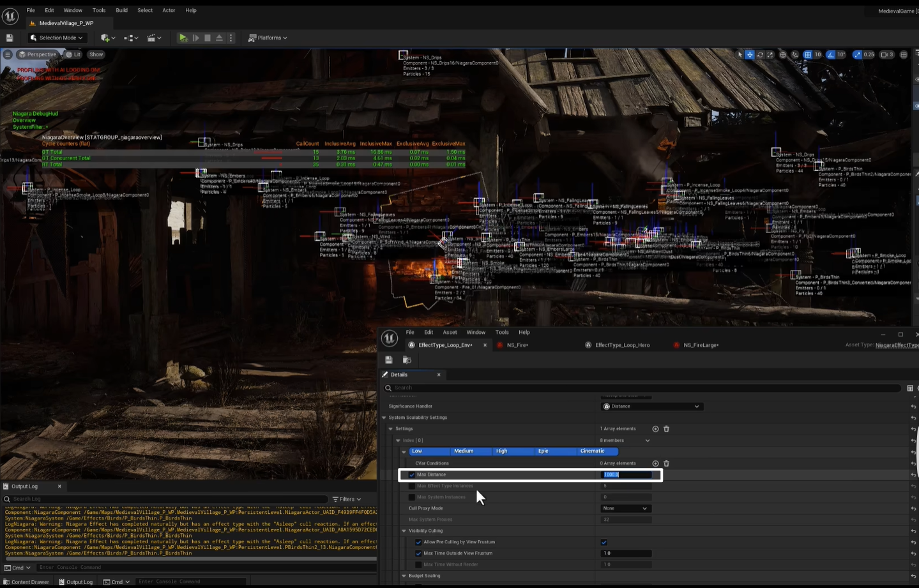Open the Significance Handler Distance dropdown

(651, 407)
